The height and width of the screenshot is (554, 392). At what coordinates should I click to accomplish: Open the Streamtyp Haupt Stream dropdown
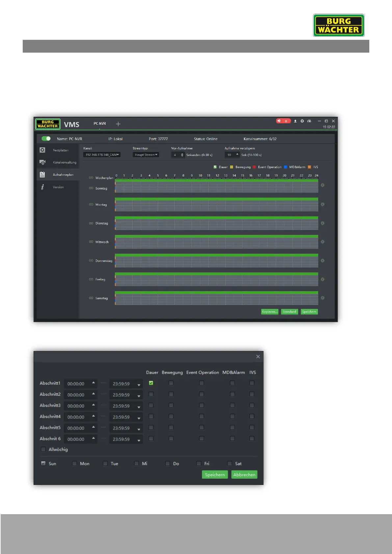146,155
